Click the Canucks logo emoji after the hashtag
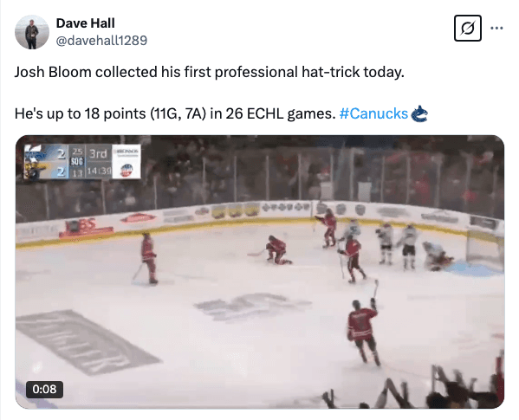519x420 pixels. [419, 113]
